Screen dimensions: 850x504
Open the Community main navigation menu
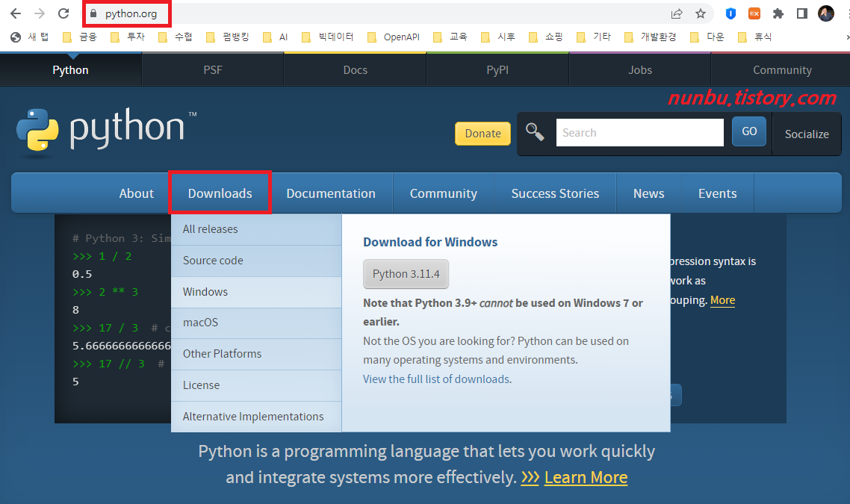[444, 193]
